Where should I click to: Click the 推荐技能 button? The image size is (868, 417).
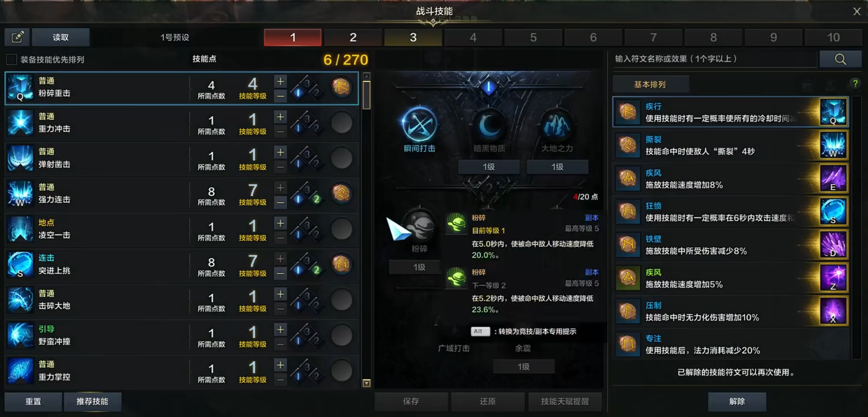pyautogui.click(x=93, y=401)
